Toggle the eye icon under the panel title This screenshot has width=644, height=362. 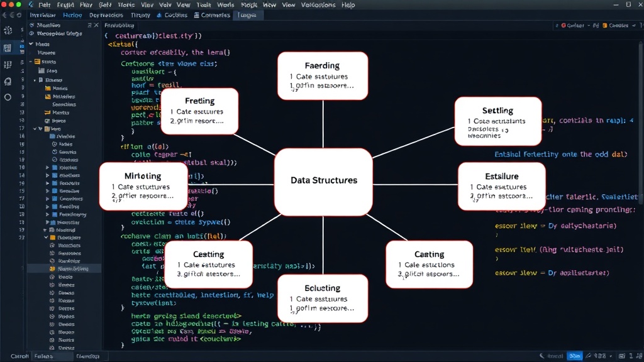[x=31, y=34]
